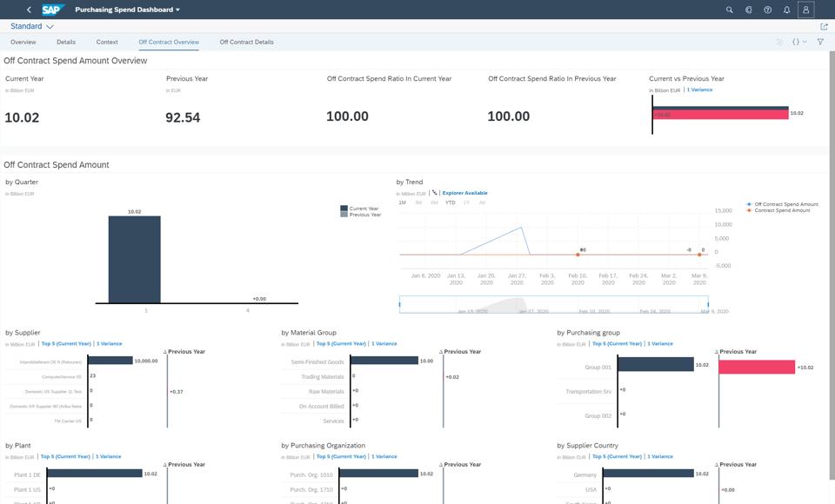Open the by Supplier Top 5 (Current Year) link

[66, 344]
